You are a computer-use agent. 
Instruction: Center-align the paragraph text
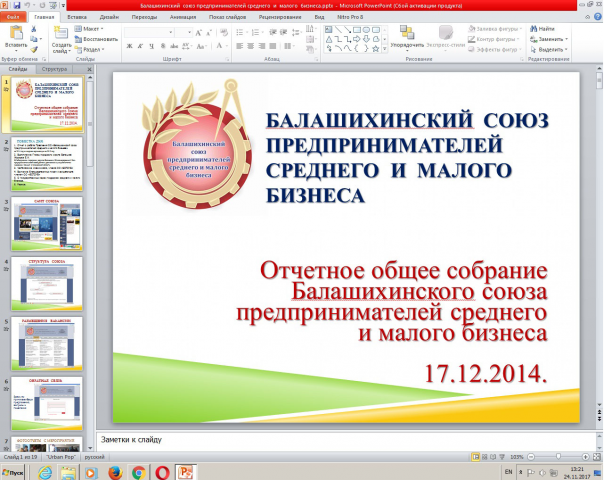[251, 46]
